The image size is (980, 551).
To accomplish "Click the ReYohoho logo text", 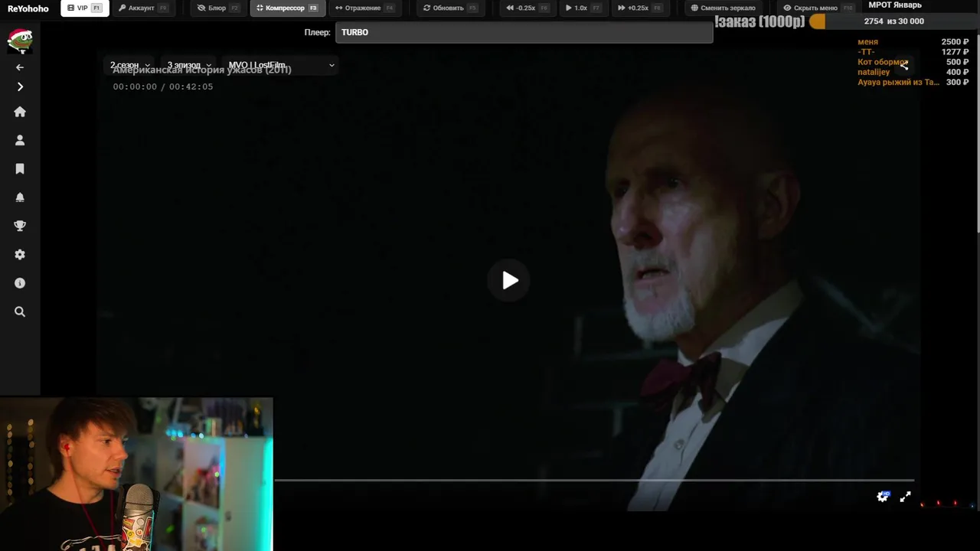I will pos(28,8).
